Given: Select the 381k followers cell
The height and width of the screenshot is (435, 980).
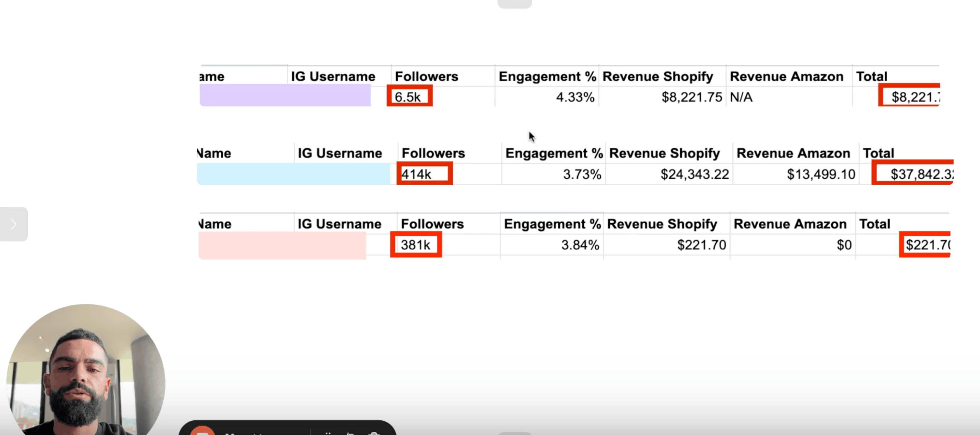Looking at the screenshot, I should [416, 245].
